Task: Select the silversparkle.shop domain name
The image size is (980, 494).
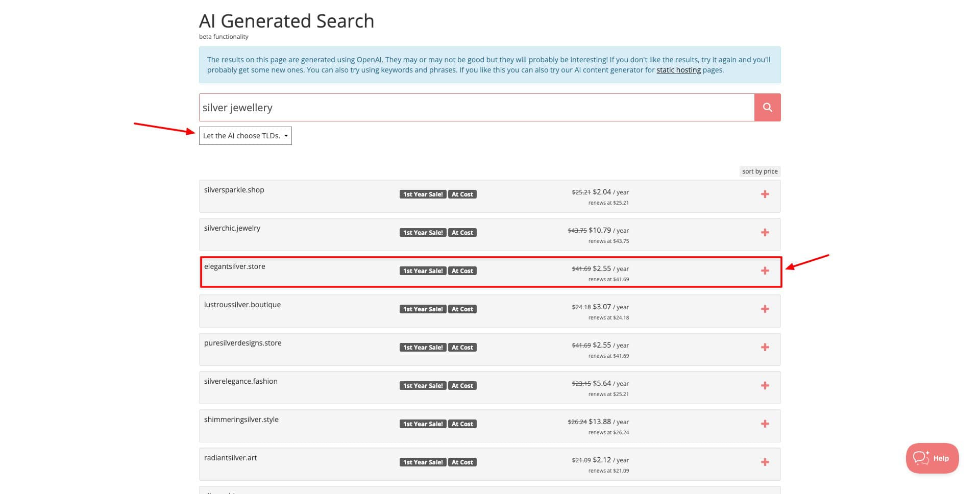Action: coord(234,190)
